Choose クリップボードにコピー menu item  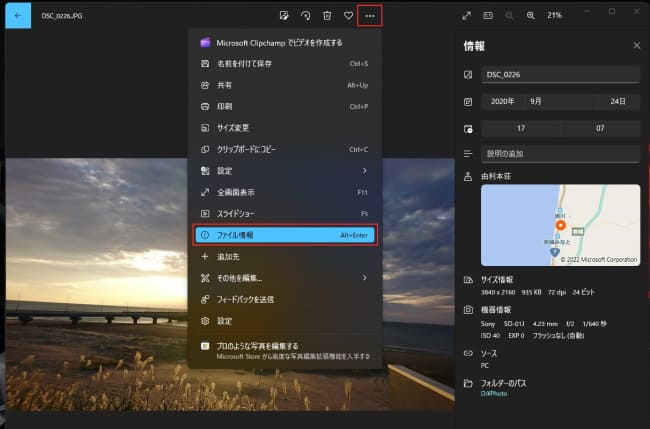[x=285, y=149]
